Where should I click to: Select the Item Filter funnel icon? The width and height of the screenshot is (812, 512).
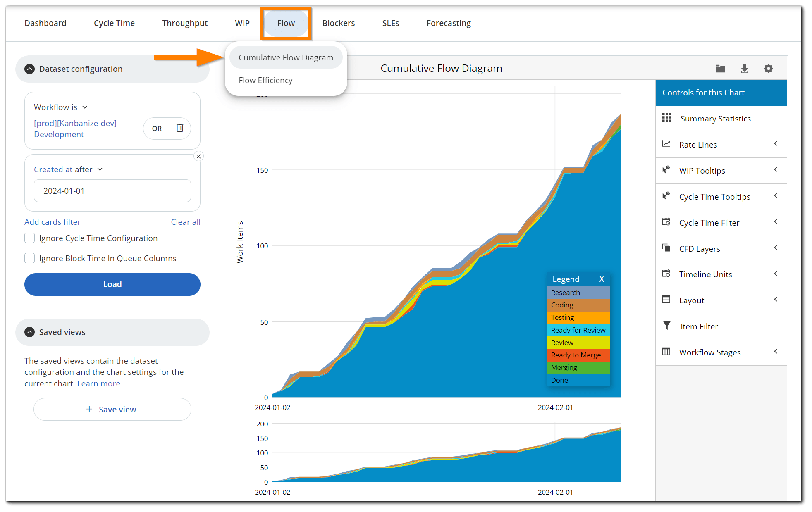[x=666, y=326]
